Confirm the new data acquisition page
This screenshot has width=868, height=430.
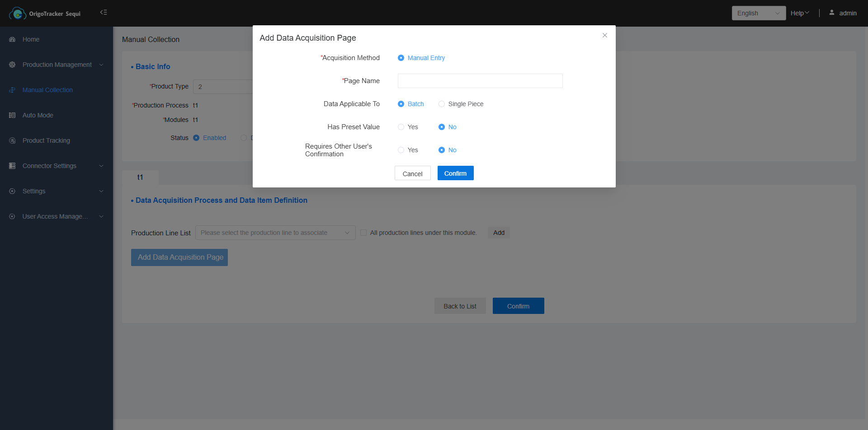pos(455,173)
